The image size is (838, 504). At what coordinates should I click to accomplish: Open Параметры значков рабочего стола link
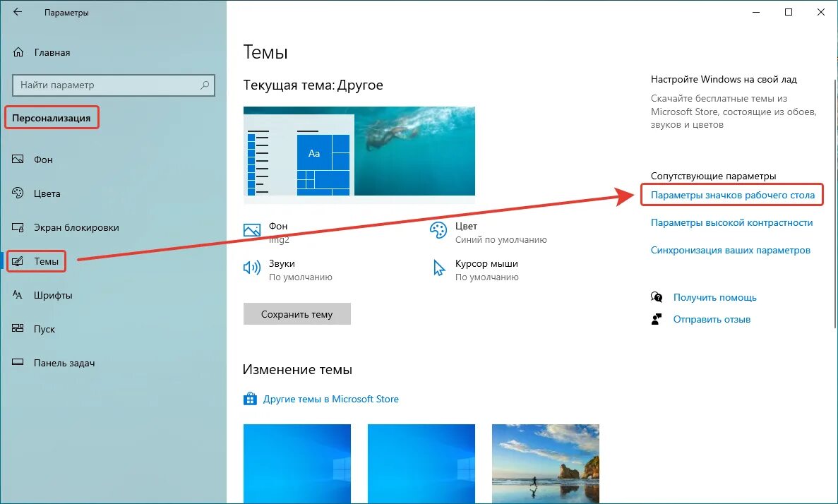click(732, 195)
